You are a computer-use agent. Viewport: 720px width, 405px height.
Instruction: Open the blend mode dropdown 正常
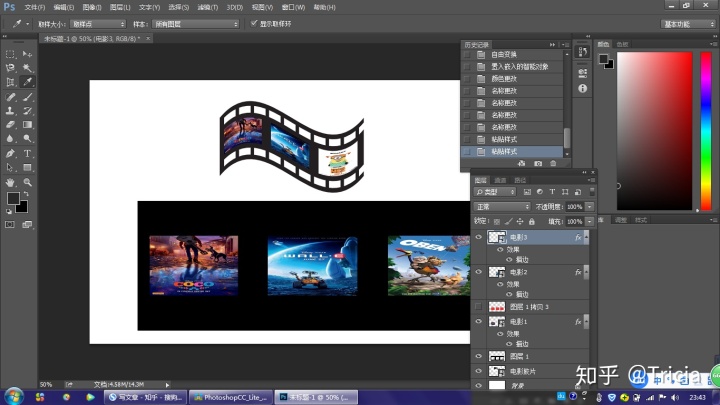point(502,207)
